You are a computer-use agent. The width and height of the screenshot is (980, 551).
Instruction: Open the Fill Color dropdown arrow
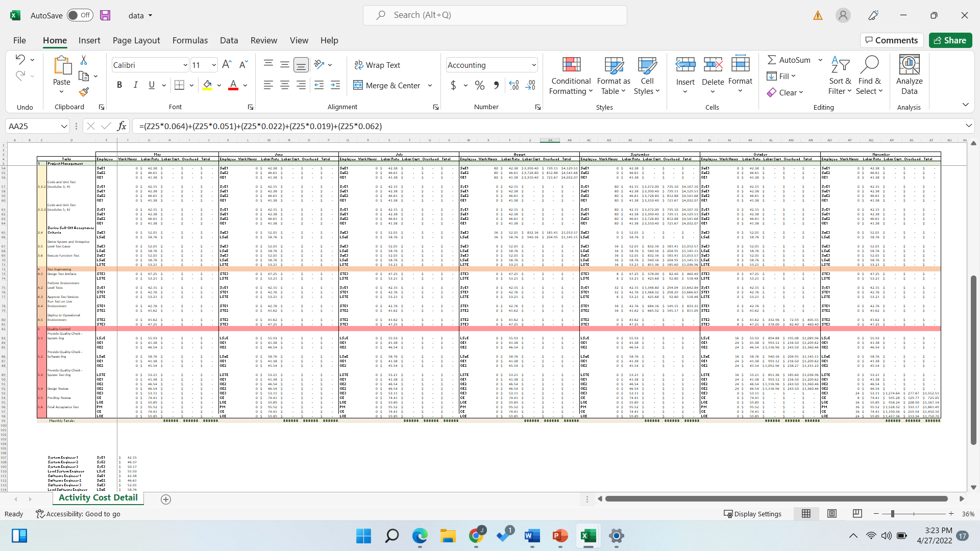coord(219,85)
